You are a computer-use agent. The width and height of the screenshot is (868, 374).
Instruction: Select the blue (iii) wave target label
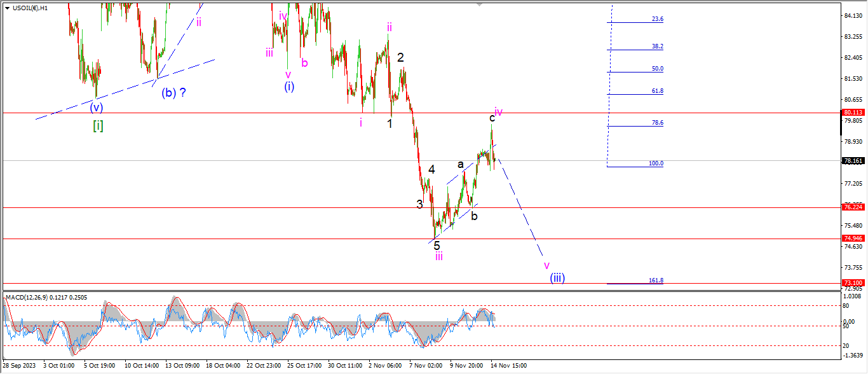pos(557,277)
